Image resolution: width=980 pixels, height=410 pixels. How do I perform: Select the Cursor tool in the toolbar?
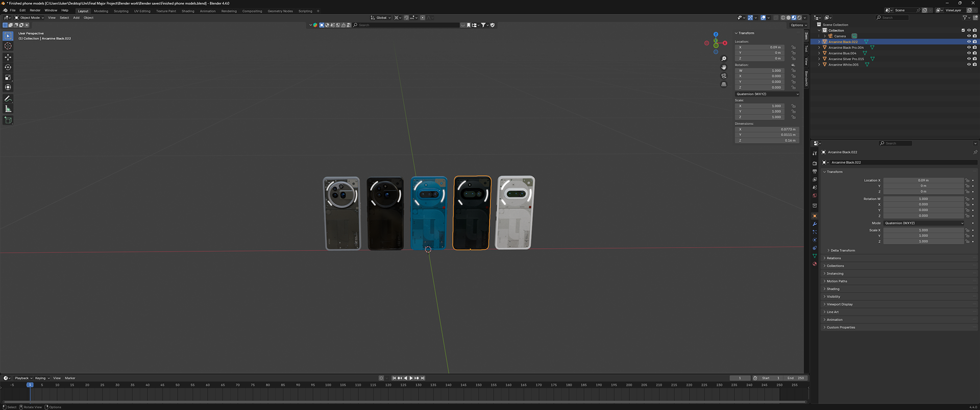(8, 46)
